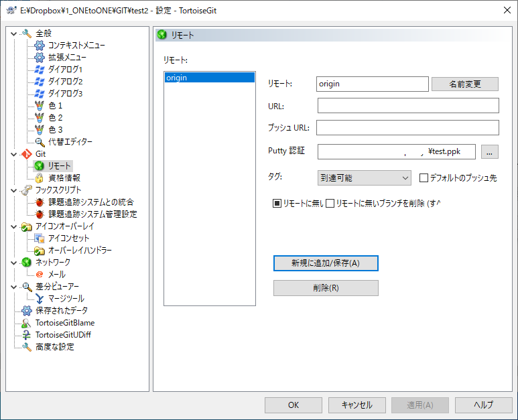The width and height of the screenshot is (518, 420).
Task: Click the プッシュ URL input field
Action: coord(407,127)
